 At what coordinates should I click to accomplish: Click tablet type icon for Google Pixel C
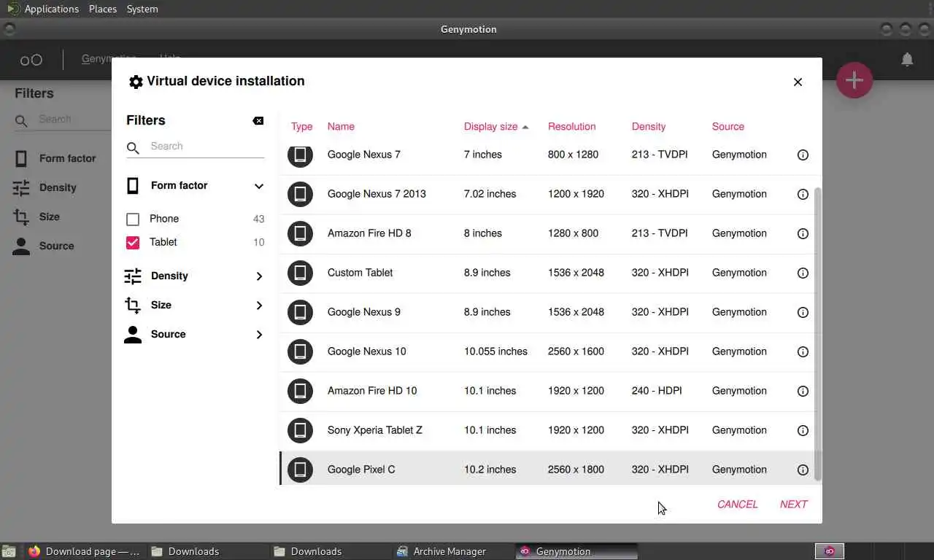pyautogui.click(x=300, y=470)
